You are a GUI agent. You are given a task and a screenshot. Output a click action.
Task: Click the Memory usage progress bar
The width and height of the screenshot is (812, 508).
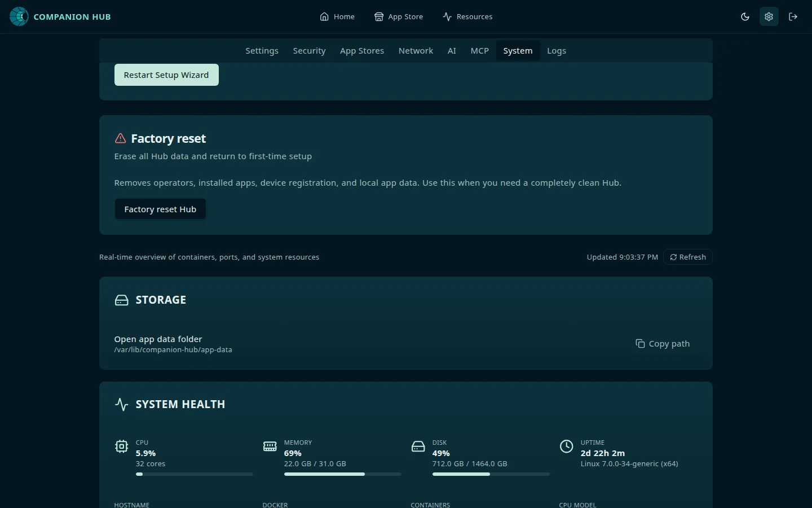click(x=343, y=474)
